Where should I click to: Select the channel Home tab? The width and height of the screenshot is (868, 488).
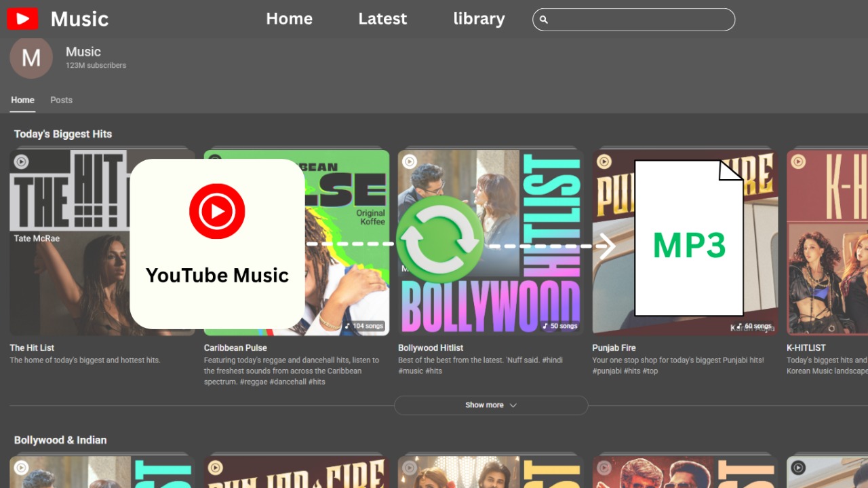pyautogui.click(x=22, y=100)
